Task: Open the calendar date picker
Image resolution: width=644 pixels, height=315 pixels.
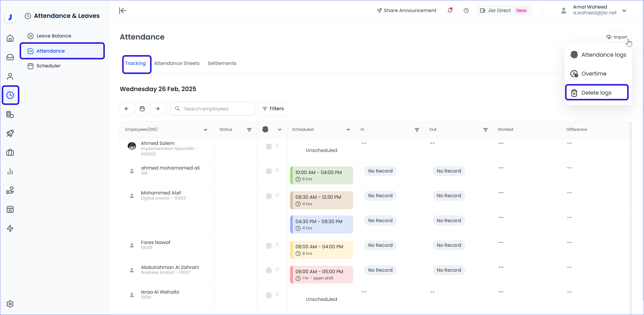Action: coord(142,109)
